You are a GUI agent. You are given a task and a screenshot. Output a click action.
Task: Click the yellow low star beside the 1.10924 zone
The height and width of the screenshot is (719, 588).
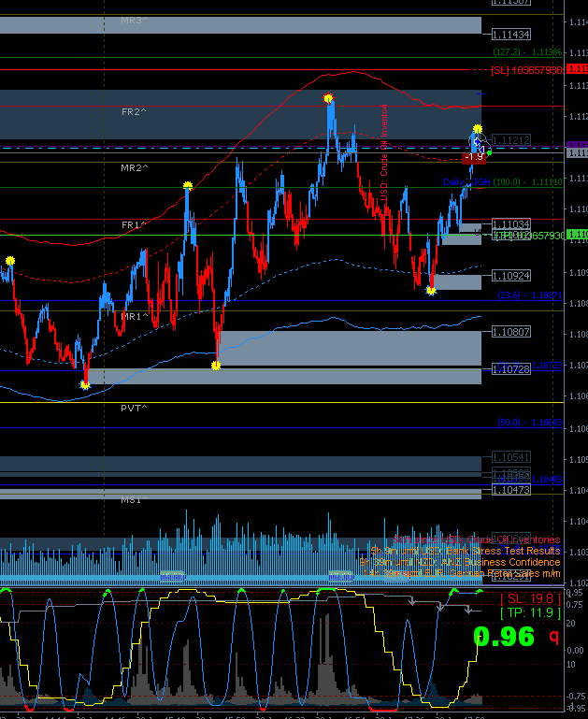(430, 290)
